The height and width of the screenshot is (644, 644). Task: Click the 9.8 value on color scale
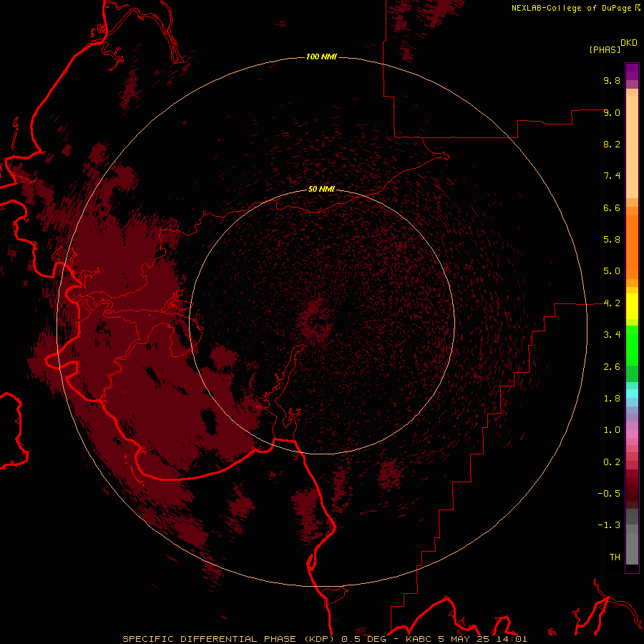(612, 80)
